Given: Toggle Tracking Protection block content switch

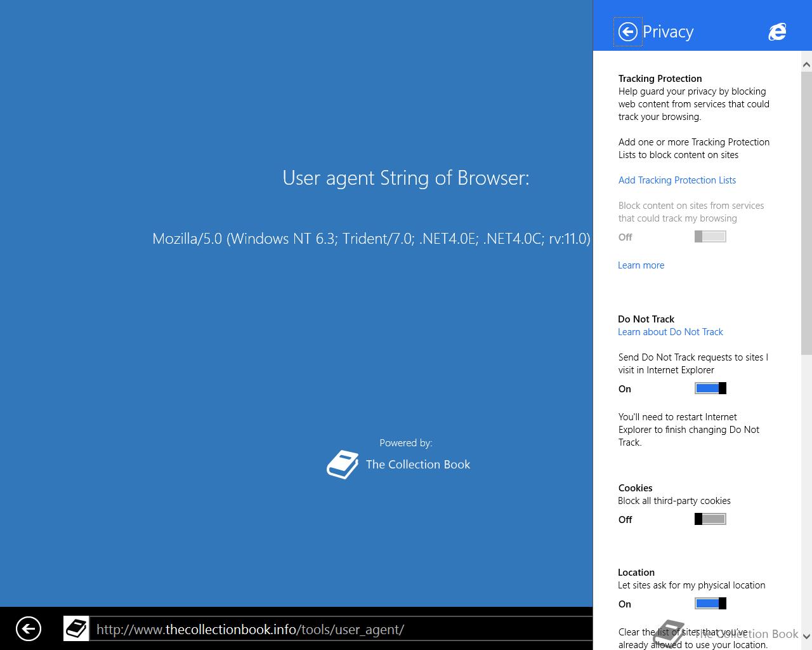Looking at the screenshot, I should 710,237.
